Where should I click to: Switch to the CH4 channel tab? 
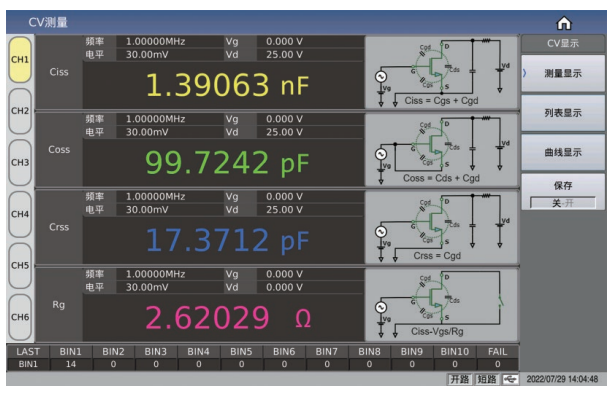pyautogui.click(x=20, y=214)
